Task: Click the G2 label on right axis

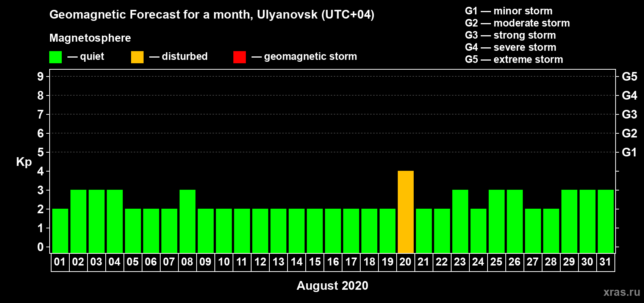Action: click(x=629, y=133)
